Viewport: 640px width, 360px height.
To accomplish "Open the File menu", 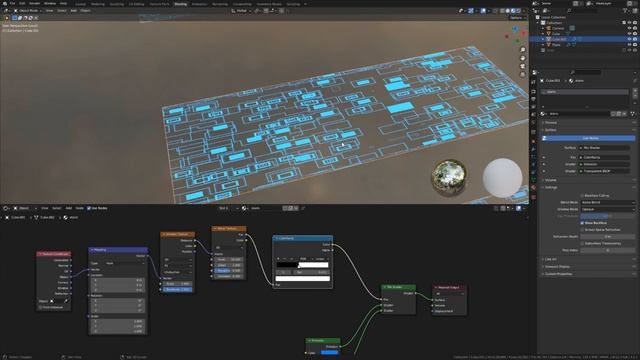I will (12, 3).
